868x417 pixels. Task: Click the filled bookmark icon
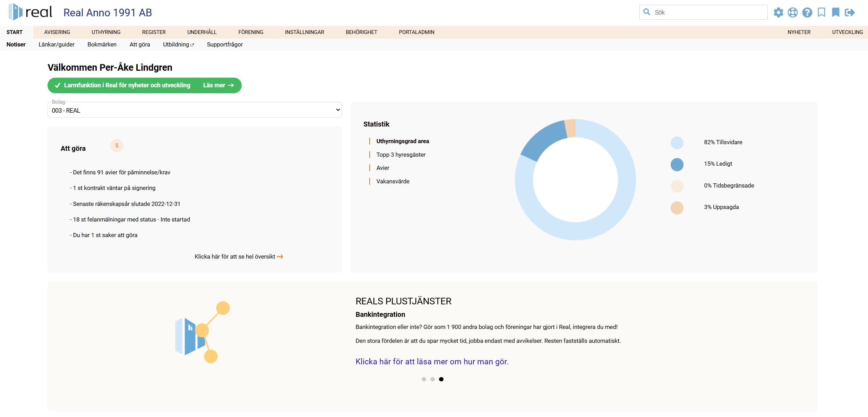coord(835,12)
